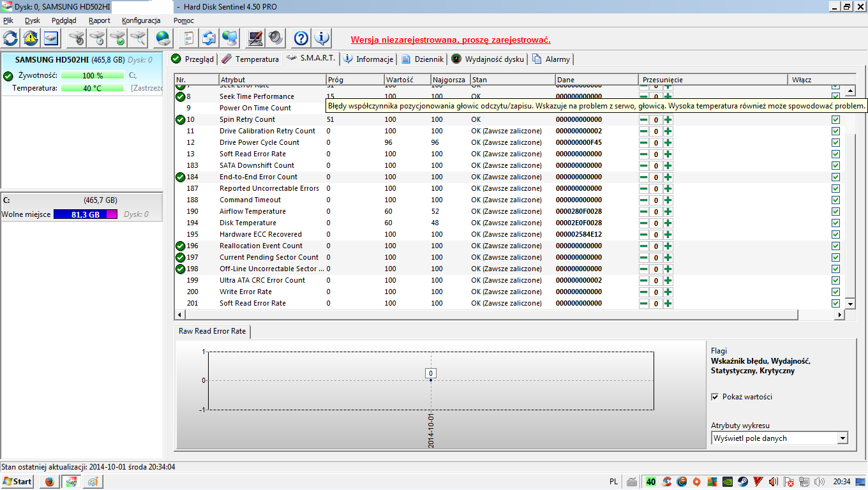Open the Konfiguracja menu

click(141, 20)
